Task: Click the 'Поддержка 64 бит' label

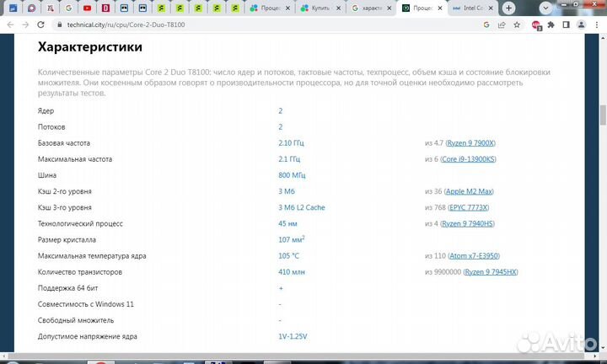Action: [67, 288]
